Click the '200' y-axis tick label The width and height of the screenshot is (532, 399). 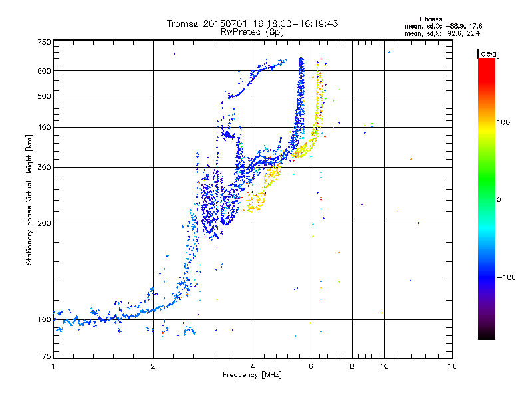click(x=44, y=223)
